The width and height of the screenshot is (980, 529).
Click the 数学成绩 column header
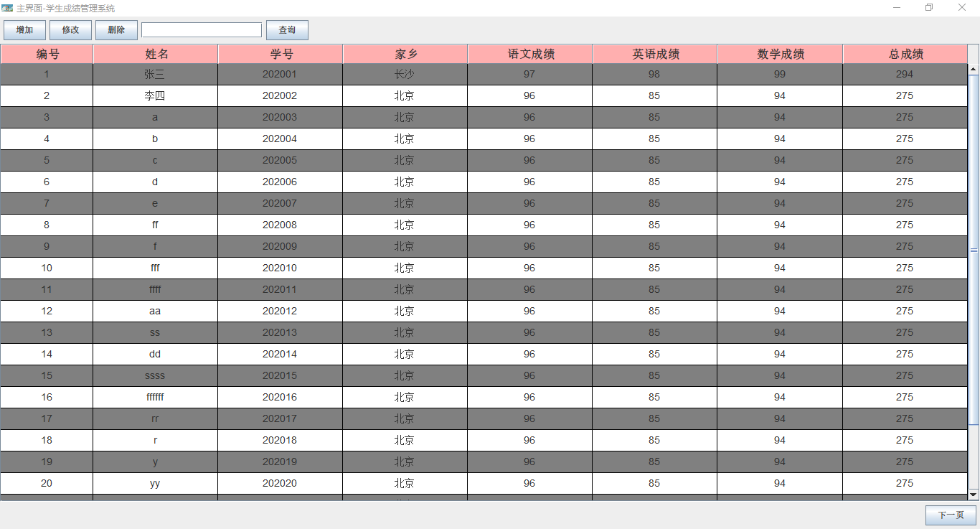tap(779, 53)
